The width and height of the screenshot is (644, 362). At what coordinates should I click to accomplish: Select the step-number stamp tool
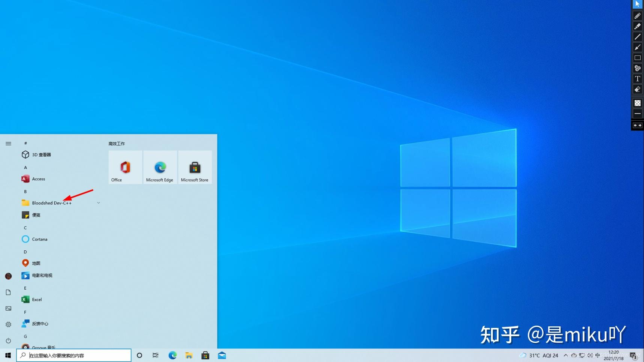click(638, 68)
